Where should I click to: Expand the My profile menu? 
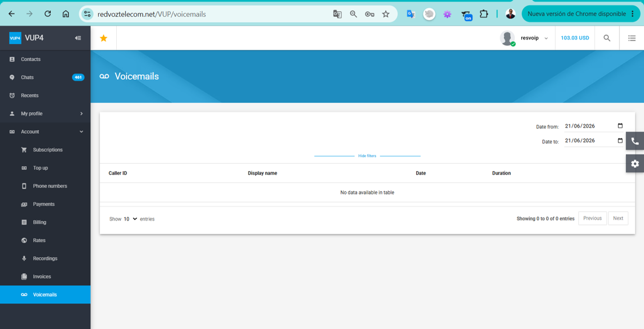(45, 114)
